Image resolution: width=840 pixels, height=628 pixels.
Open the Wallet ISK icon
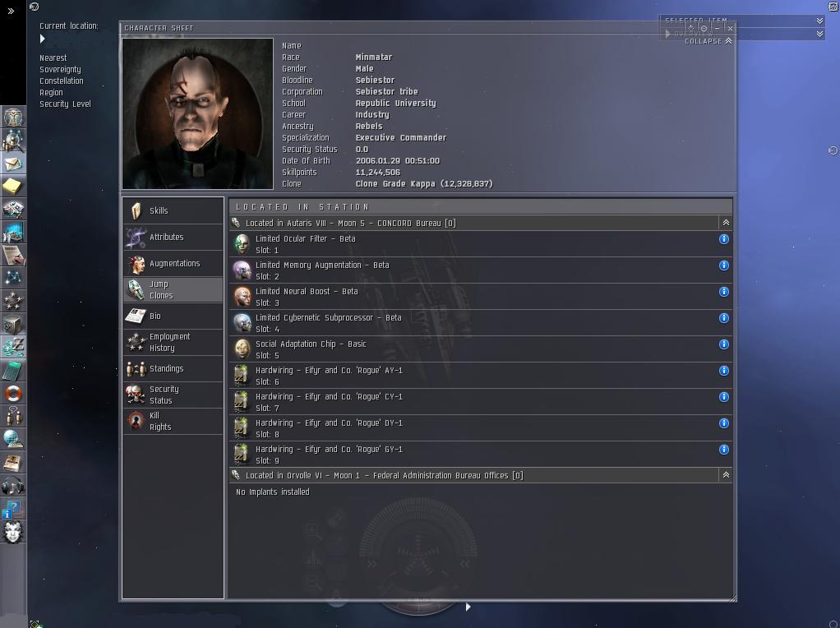[x=13, y=347]
